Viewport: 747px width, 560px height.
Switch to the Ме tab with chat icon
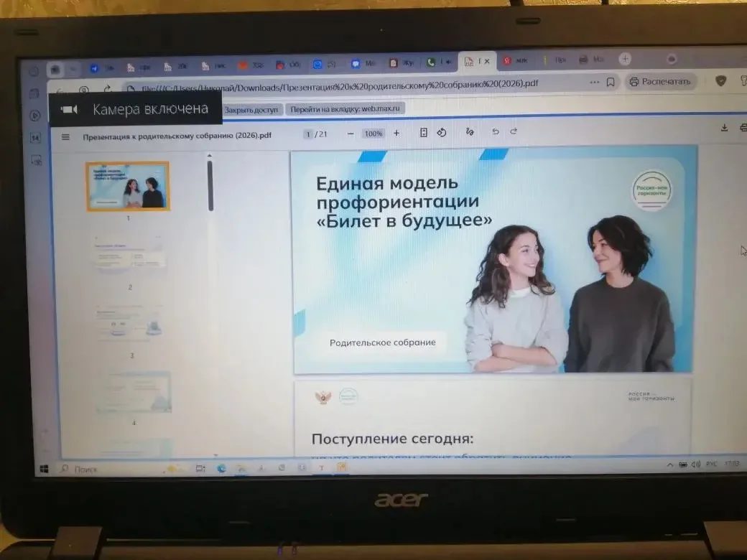[x=364, y=63]
